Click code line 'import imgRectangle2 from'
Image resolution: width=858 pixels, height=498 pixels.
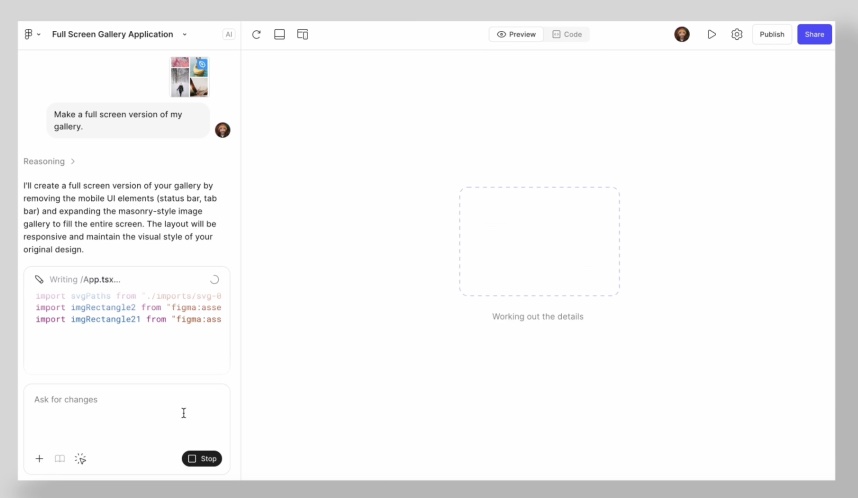129,308
